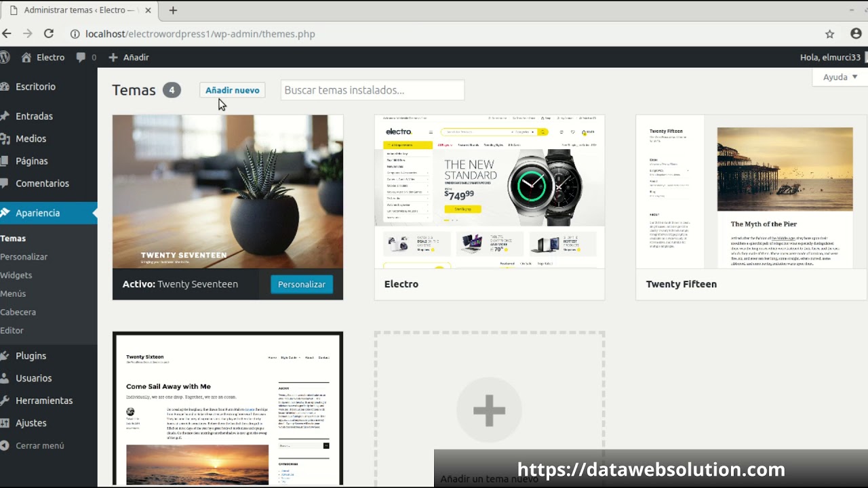Bookmark page with the star icon
Viewport: 868px width, 488px height.
pos(829,34)
